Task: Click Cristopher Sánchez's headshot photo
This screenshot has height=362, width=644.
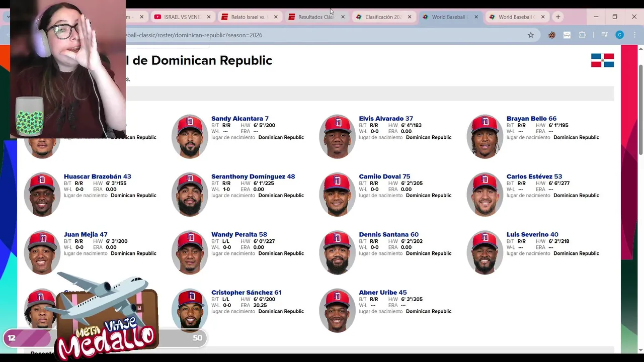Action: click(x=190, y=310)
